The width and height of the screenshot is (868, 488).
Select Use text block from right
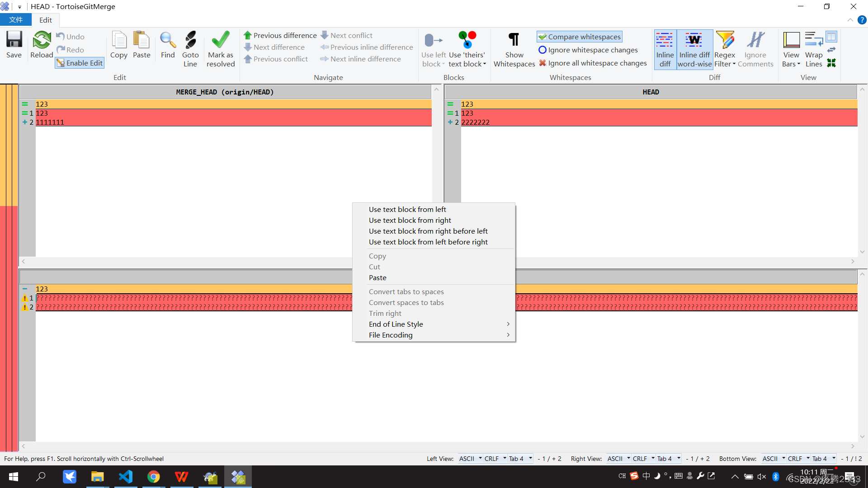pos(410,220)
